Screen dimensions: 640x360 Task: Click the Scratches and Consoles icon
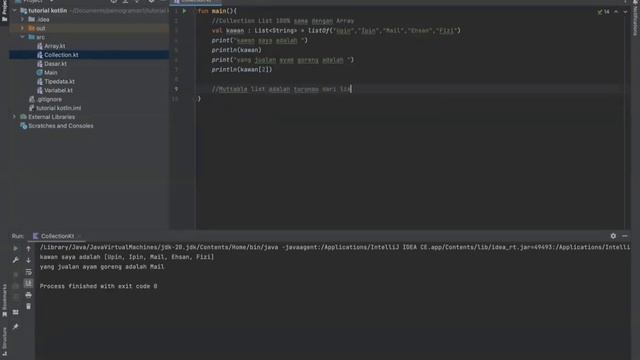point(24,126)
